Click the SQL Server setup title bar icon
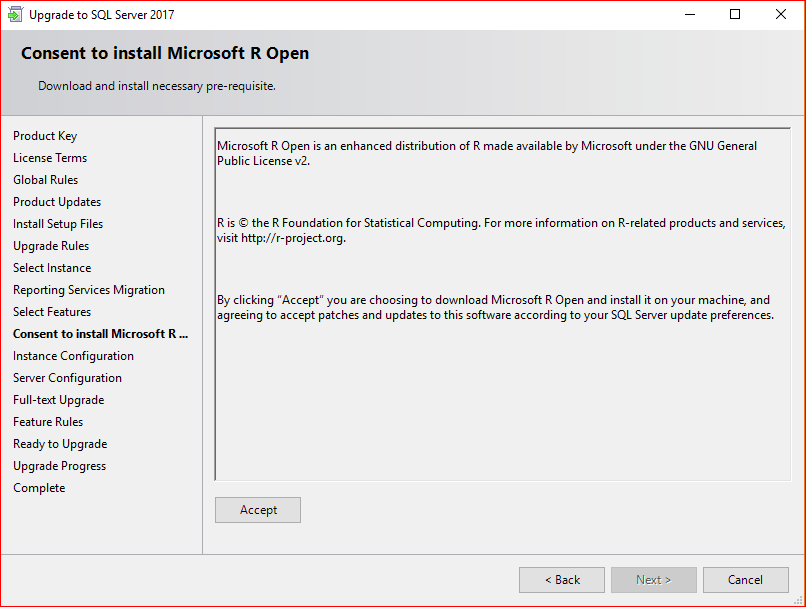 15,15
